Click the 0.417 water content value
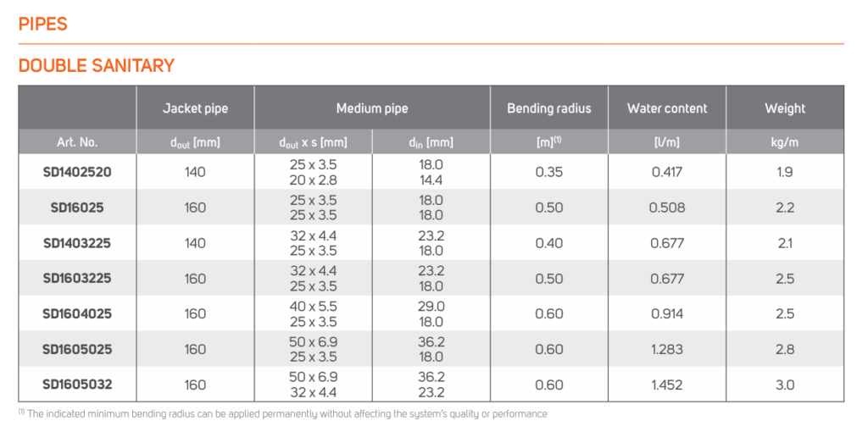 coord(666,172)
